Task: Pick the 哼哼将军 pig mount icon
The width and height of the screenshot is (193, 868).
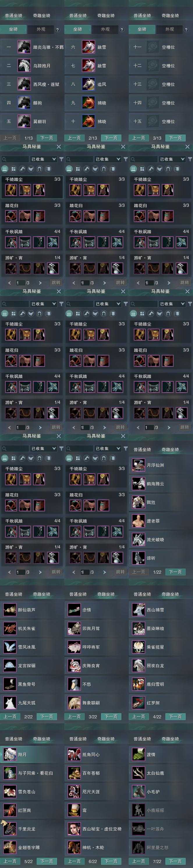Action: [x=74, y=647]
